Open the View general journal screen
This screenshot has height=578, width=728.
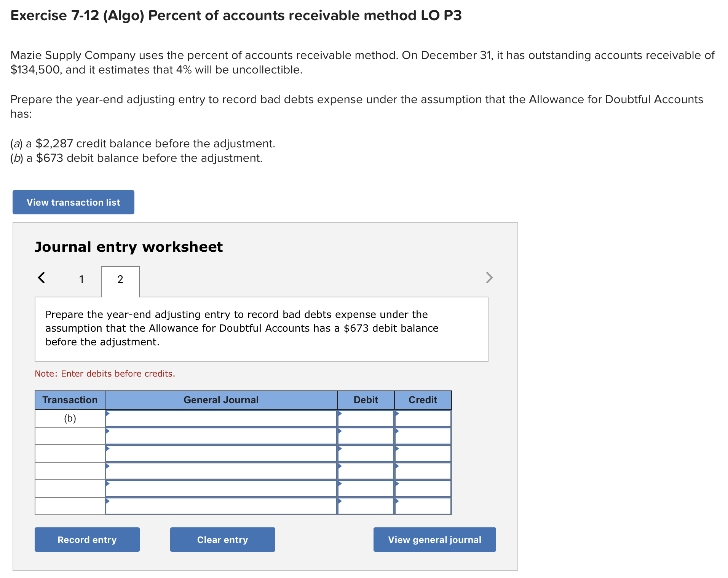coord(434,540)
